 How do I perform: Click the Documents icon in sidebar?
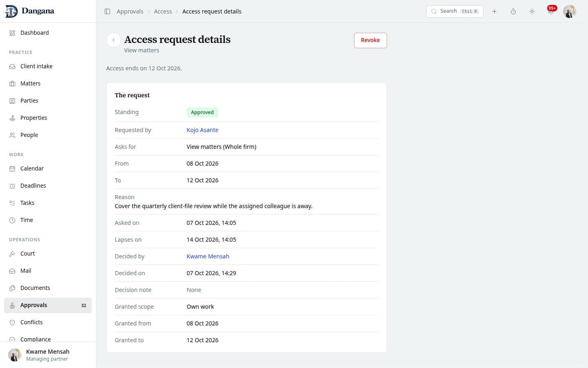12,288
